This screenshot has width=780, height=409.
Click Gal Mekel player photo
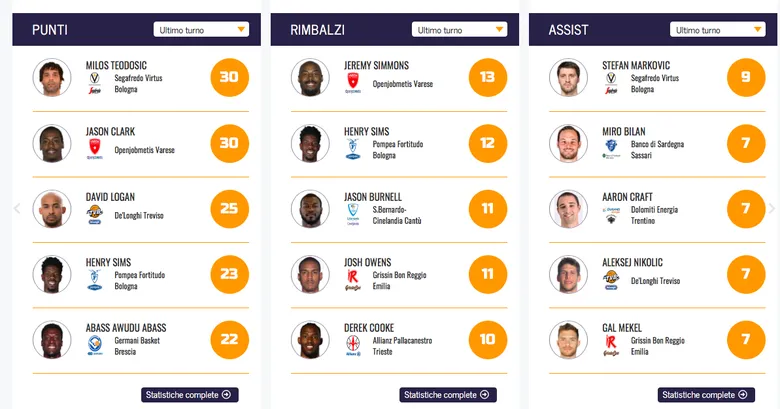[568, 341]
